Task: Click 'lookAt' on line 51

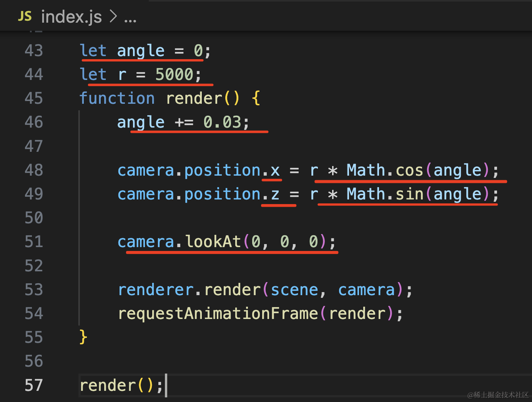Action: 213,242
